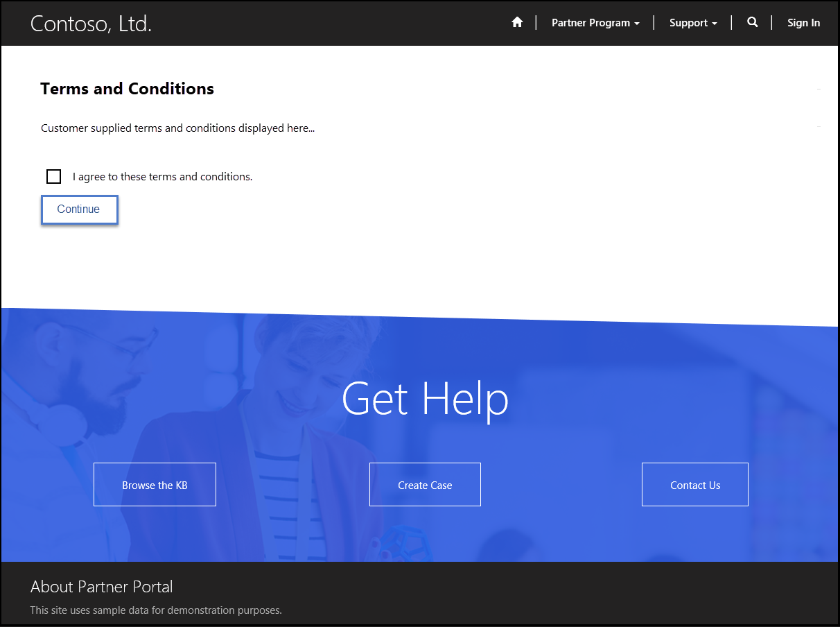Click the 'I agree to these terms' label

tap(162, 177)
